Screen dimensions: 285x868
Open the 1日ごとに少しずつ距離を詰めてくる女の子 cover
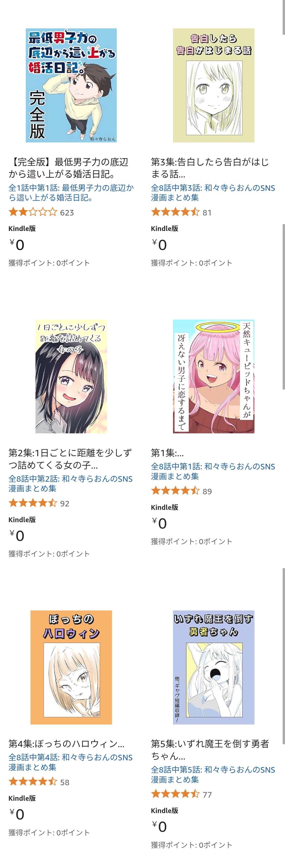(71, 376)
